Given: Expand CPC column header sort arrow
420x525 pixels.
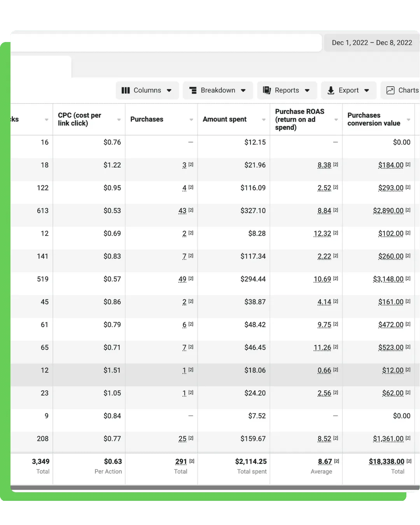Looking at the screenshot, I should tap(119, 120).
